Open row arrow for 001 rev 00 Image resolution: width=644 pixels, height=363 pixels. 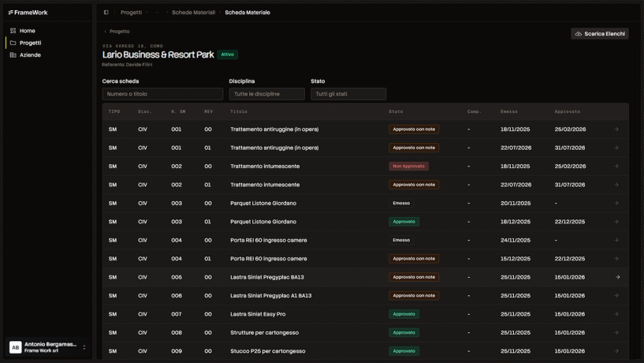pos(616,129)
